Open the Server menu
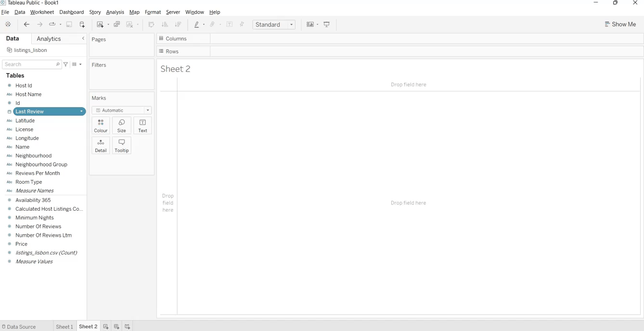Viewport: 644px width, 331px height. pos(173,12)
